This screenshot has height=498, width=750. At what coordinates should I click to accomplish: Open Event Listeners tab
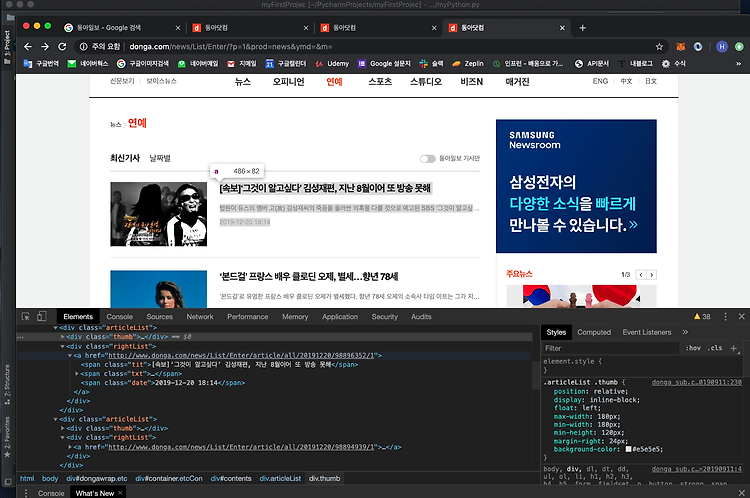647,332
